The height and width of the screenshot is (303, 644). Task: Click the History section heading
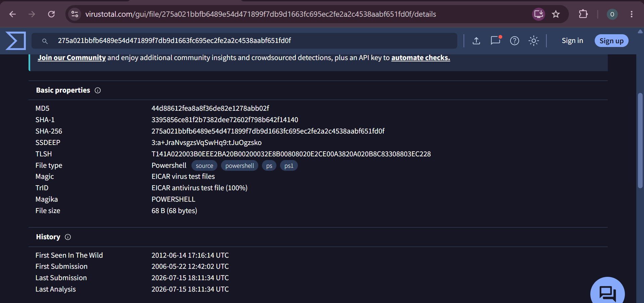[x=48, y=237]
